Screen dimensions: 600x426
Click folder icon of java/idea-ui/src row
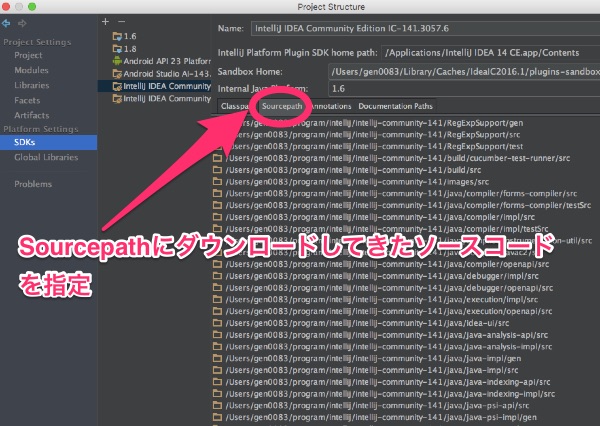(x=217, y=323)
